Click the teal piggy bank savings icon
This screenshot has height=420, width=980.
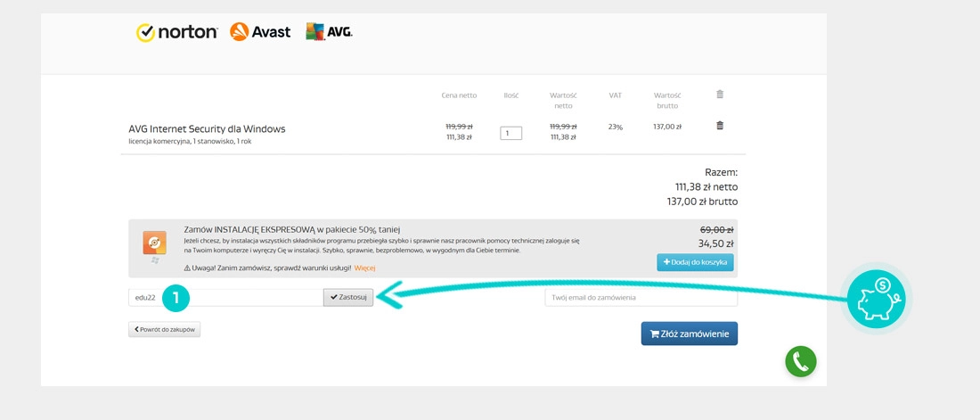876,298
